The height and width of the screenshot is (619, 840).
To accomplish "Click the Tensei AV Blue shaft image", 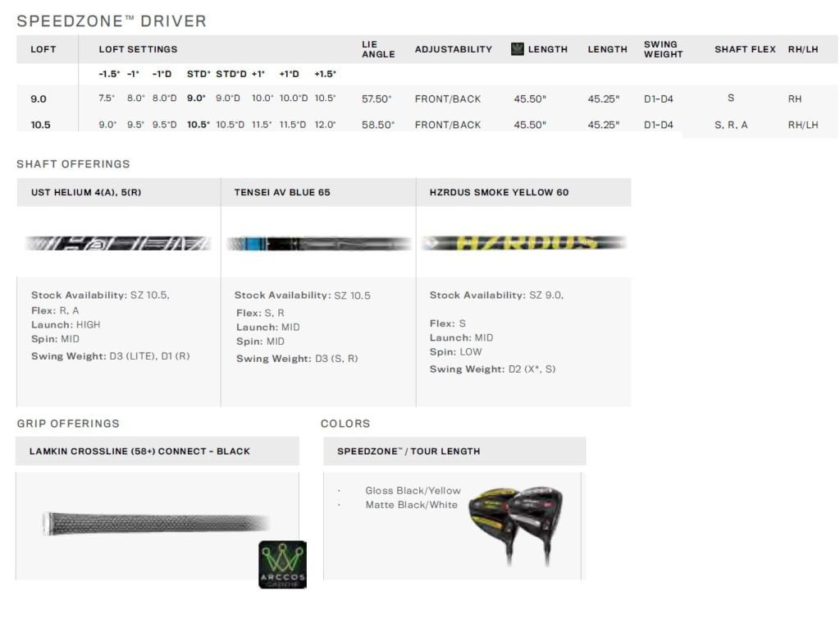I will coord(318,244).
